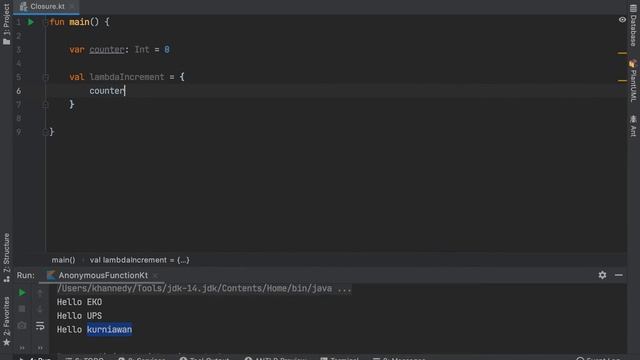This screenshot has height=360, width=640.
Task: Open the Project tool window
Action: click(6, 24)
